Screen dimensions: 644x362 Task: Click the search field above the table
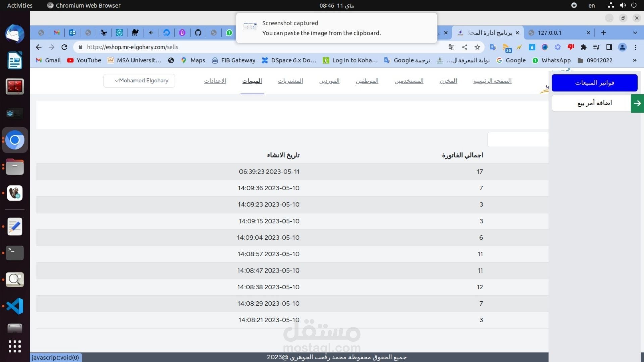coord(518,139)
